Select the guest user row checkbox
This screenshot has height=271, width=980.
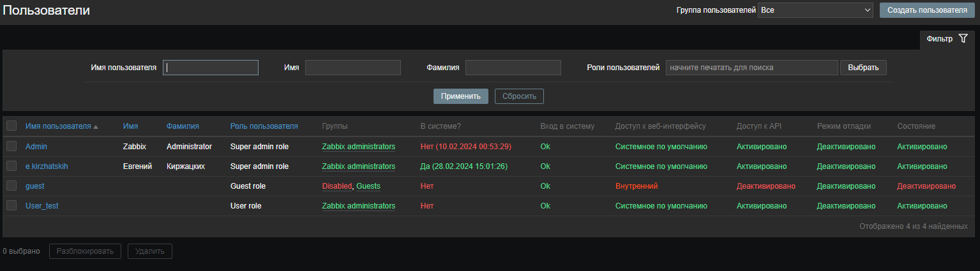[x=11, y=186]
